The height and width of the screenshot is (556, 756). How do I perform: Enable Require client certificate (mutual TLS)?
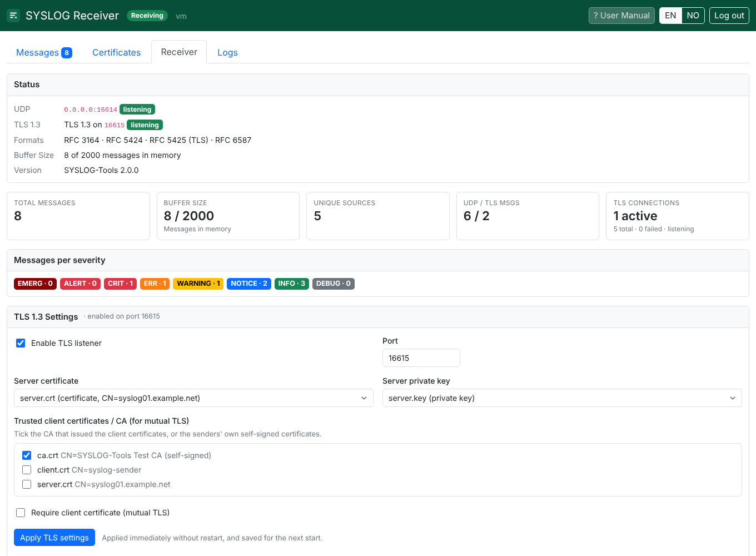tap(21, 513)
